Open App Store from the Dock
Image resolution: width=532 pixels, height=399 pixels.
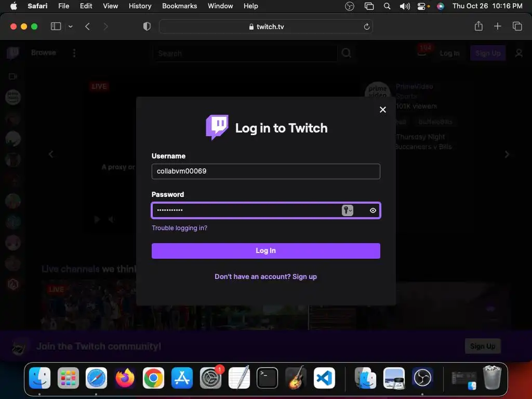pos(182,378)
